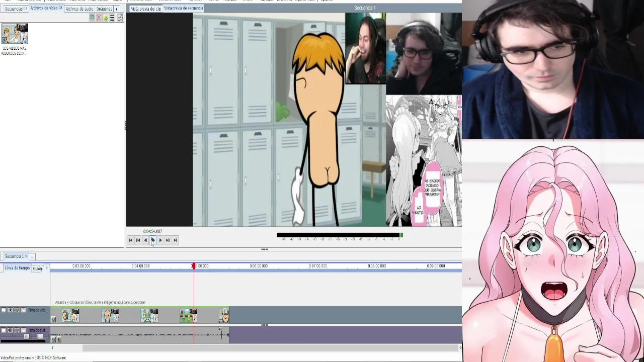Click speaker icon beside audio track FX
644x362 pixels.
[59, 339]
